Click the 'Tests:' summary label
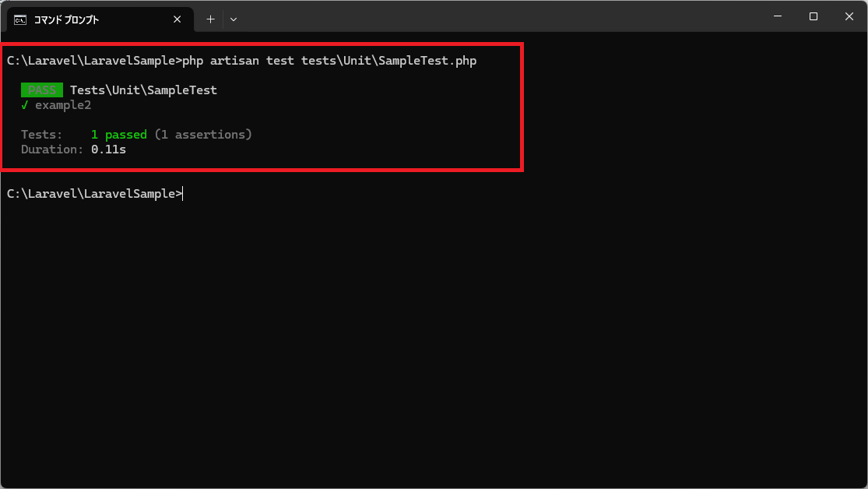Viewport: 868px width, 489px height. point(41,135)
